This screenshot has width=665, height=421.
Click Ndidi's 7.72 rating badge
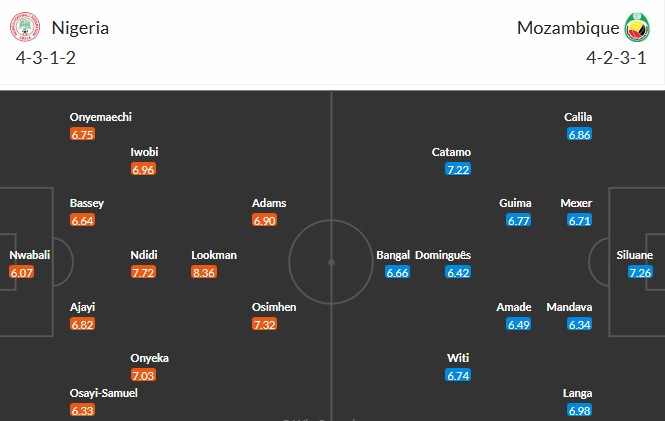[144, 271]
